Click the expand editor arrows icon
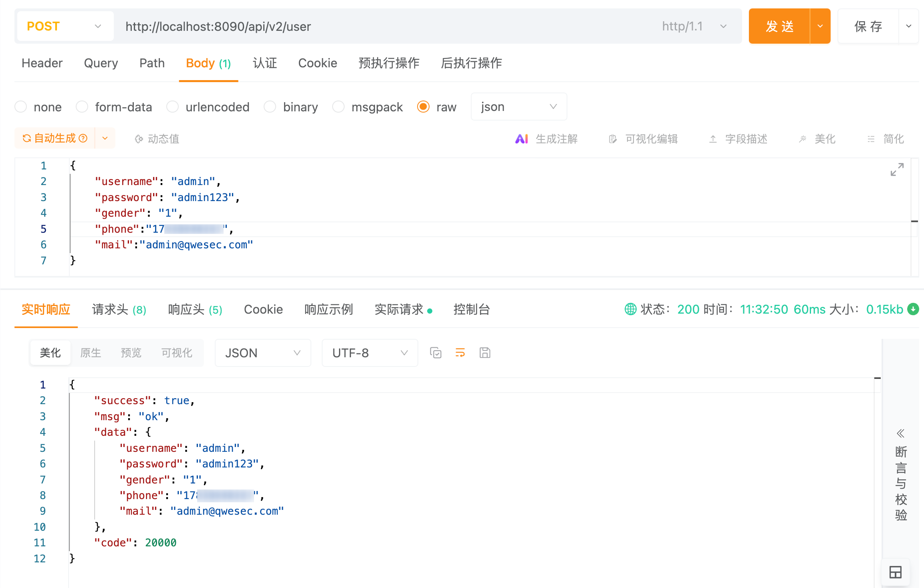The width and height of the screenshot is (924, 588). coord(897,169)
